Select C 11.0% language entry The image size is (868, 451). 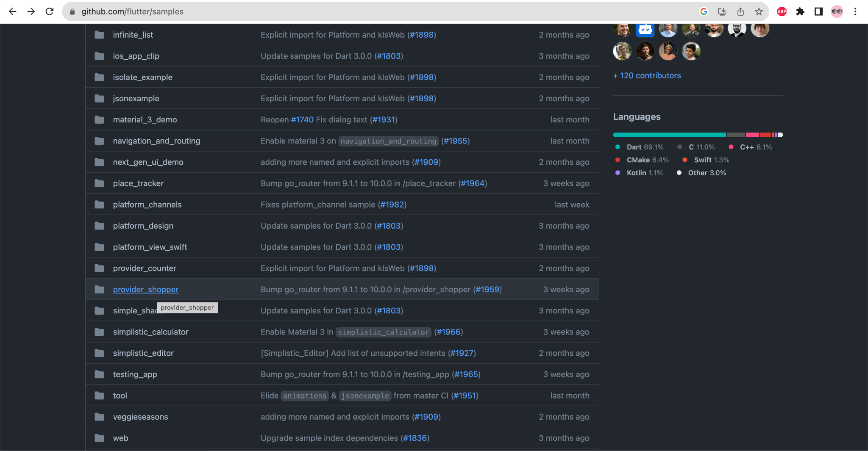[x=696, y=147]
